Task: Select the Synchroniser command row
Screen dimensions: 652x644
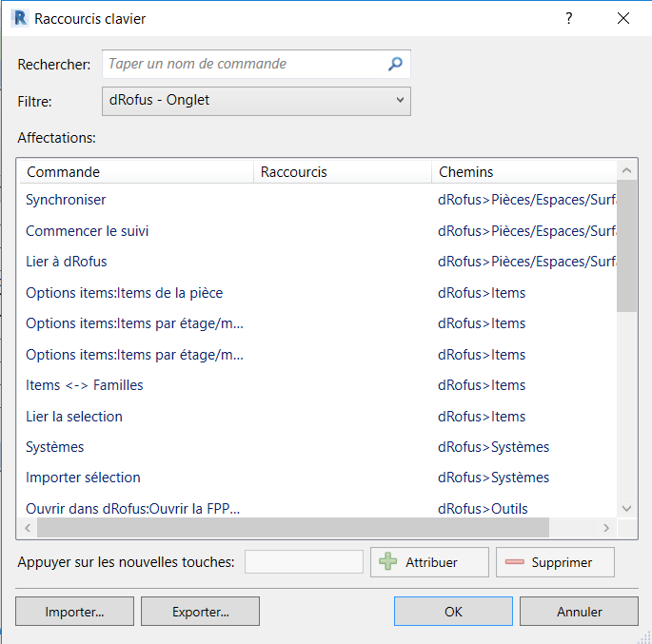Action: click(x=67, y=200)
